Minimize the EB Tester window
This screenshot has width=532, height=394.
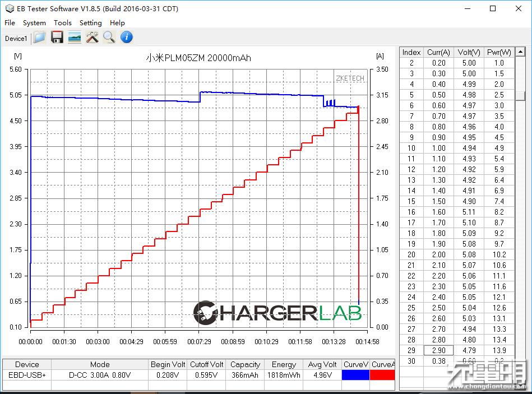468,8
